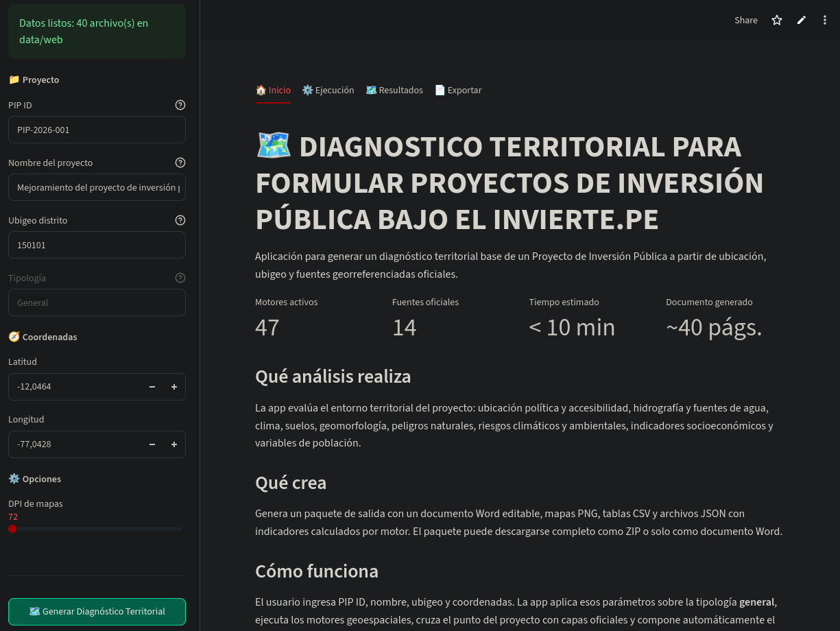Click the Share button
Screen dimensions: 840x631
point(746,21)
